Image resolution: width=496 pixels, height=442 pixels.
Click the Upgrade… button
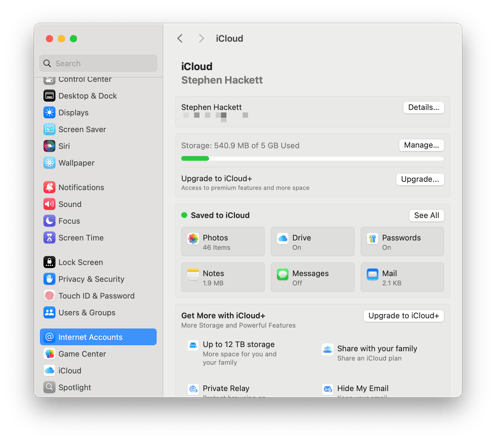point(420,179)
